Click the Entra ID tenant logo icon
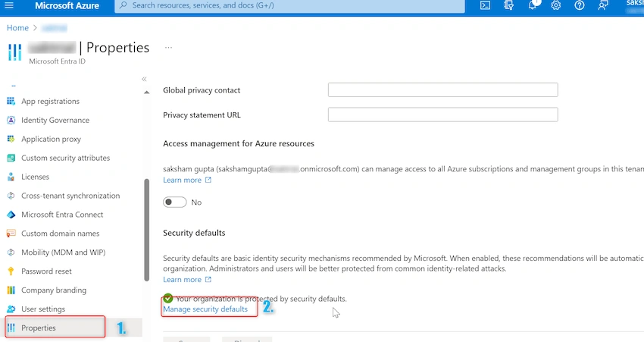 pyautogui.click(x=15, y=52)
